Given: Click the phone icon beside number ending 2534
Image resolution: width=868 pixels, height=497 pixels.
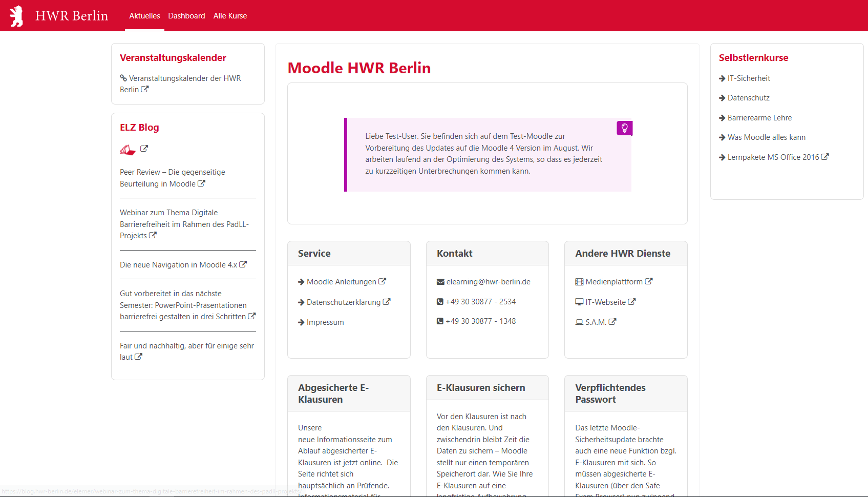Looking at the screenshot, I should tap(440, 302).
